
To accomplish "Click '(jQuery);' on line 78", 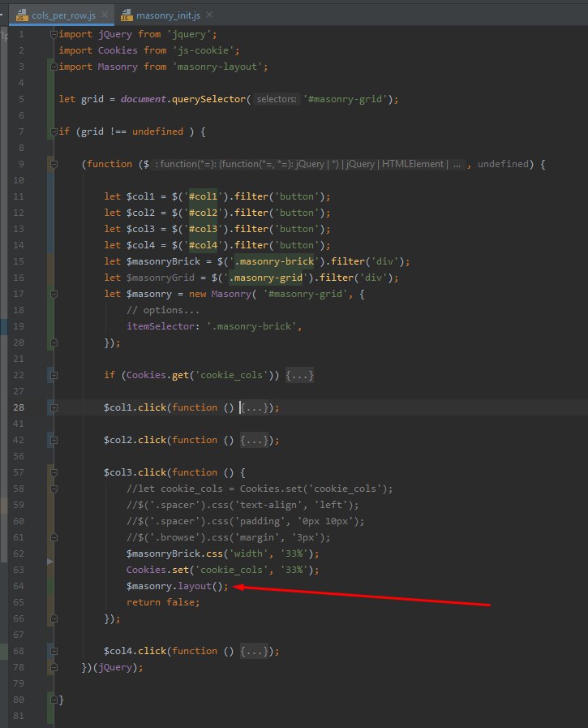I will click(118, 667).
